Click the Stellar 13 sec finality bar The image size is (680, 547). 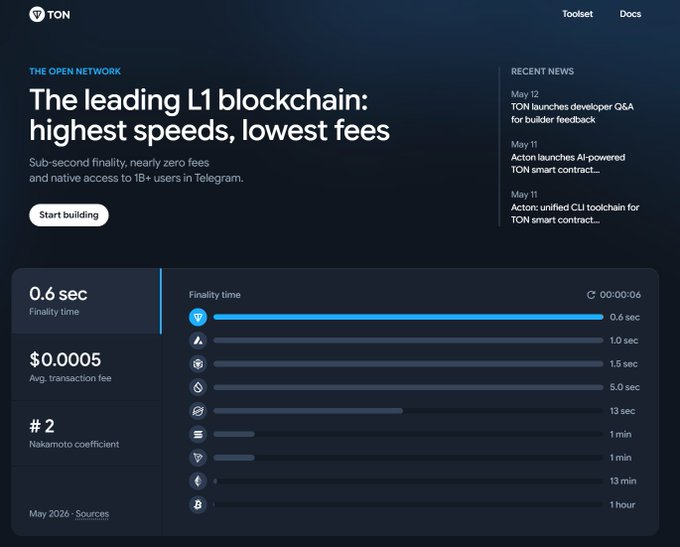click(308, 411)
